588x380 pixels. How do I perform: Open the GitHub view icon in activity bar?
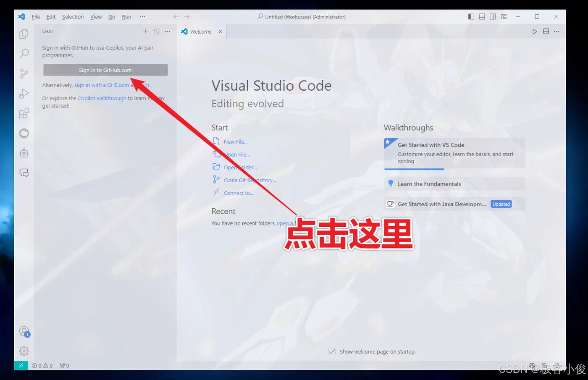(x=24, y=134)
